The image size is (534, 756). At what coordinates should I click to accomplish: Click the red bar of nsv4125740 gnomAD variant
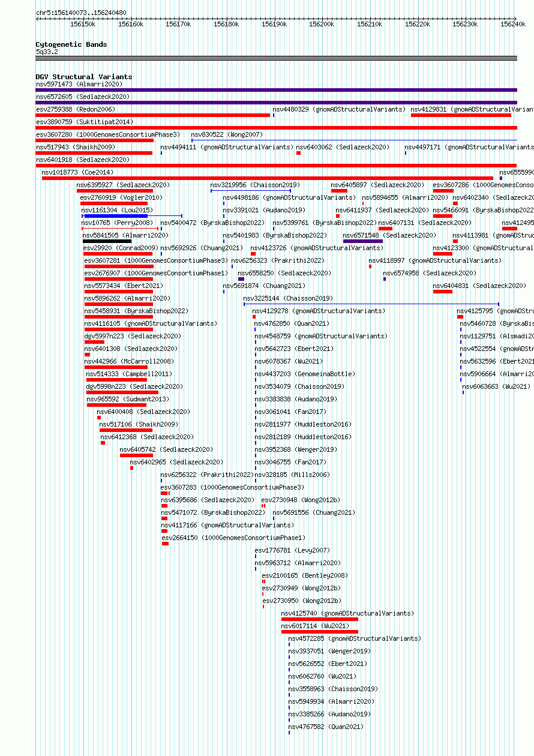pos(320,619)
